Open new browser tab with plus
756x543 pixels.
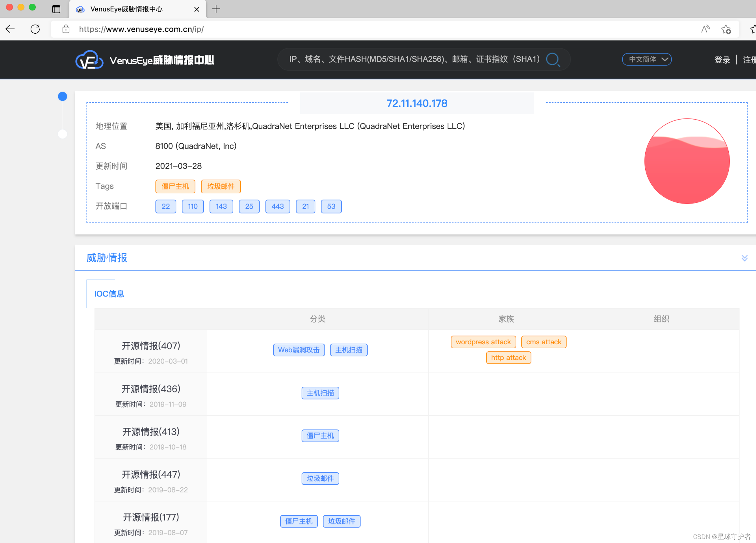(216, 9)
